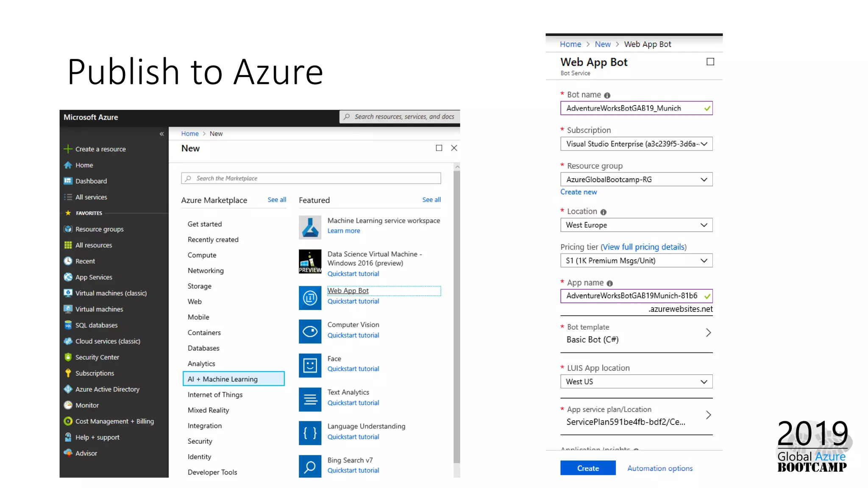Click the Create a resource plus icon

pyautogui.click(x=68, y=149)
